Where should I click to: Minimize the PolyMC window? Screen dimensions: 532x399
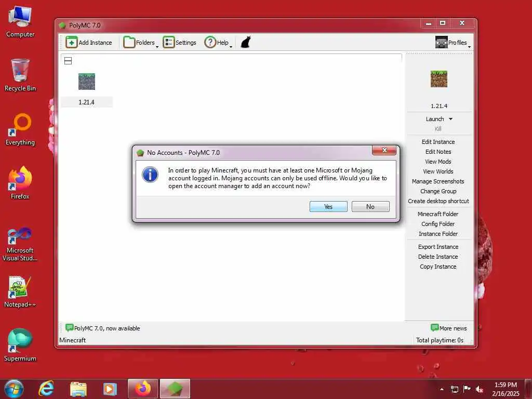[x=429, y=23]
